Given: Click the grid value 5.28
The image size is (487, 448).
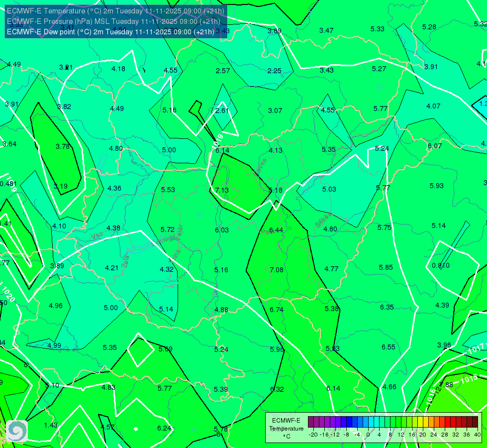Looking at the screenshot, I should 429,27.
